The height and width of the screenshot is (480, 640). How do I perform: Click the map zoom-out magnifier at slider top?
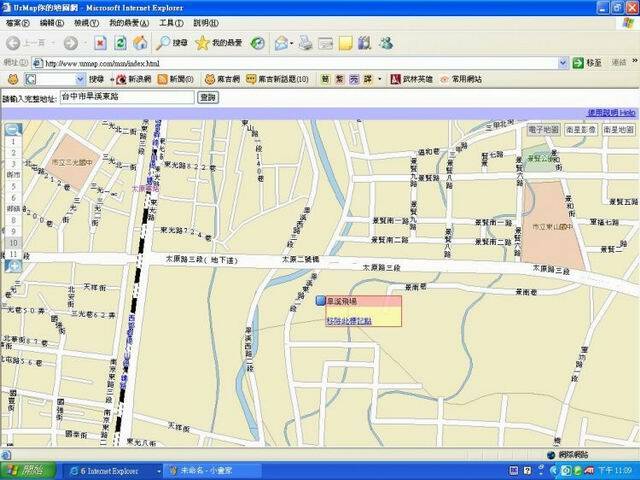(13, 129)
